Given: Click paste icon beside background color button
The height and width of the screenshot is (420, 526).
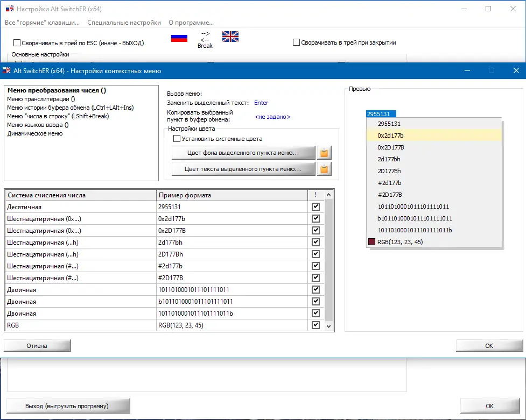Looking at the screenshot, I should 324,153.
